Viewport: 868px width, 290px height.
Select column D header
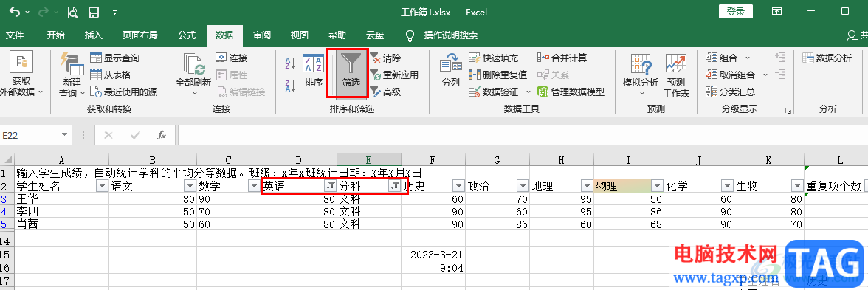click(x=299, y=160)
